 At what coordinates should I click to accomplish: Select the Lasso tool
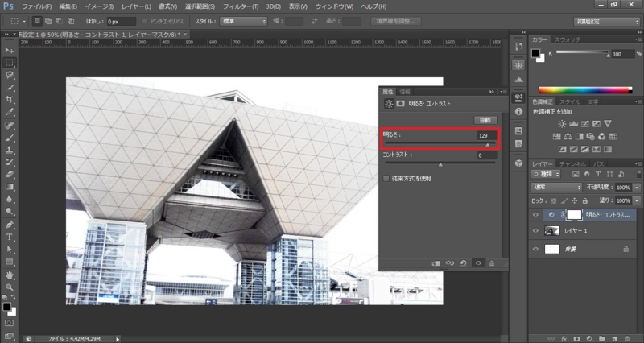tap(9, 75)
